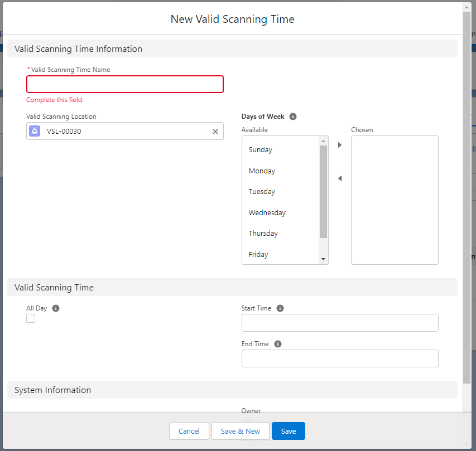Viewport: 476px width, 451px height.
Task: Select Wednesday in the Available list
Action: pyautogui.click(x=267, y=212)
